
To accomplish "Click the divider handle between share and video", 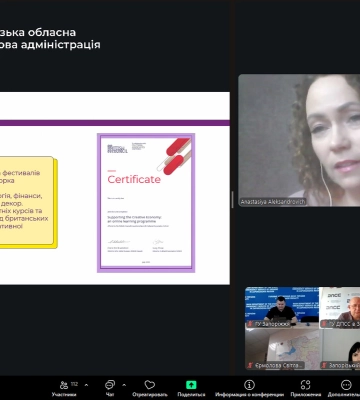I will [x=233, y=199].
